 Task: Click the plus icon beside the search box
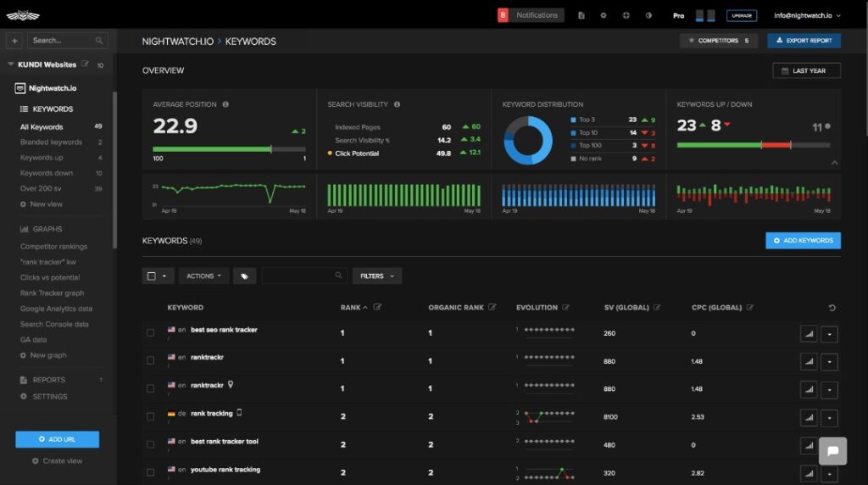(x=14, y=41)
